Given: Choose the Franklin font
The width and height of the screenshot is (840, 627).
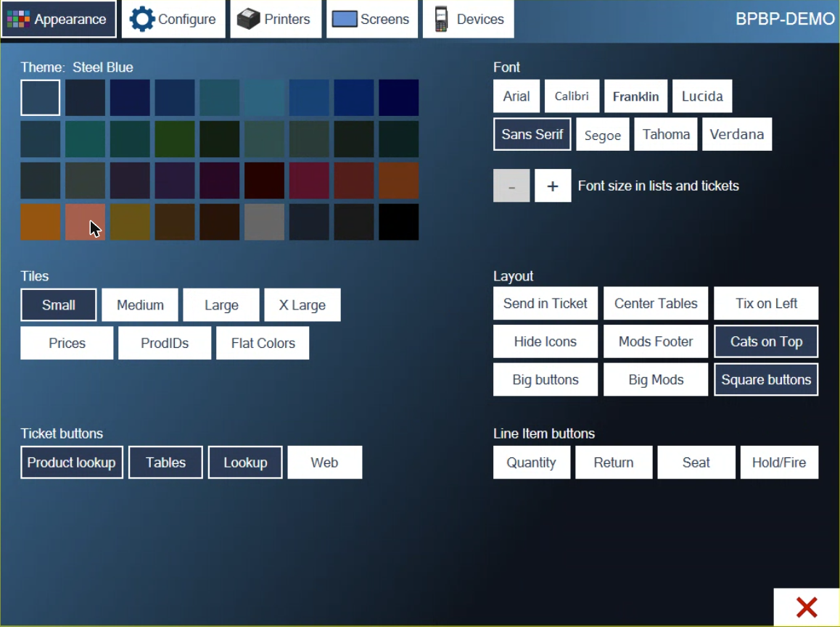Looking at the screenshot, I should tap(635, 96).
